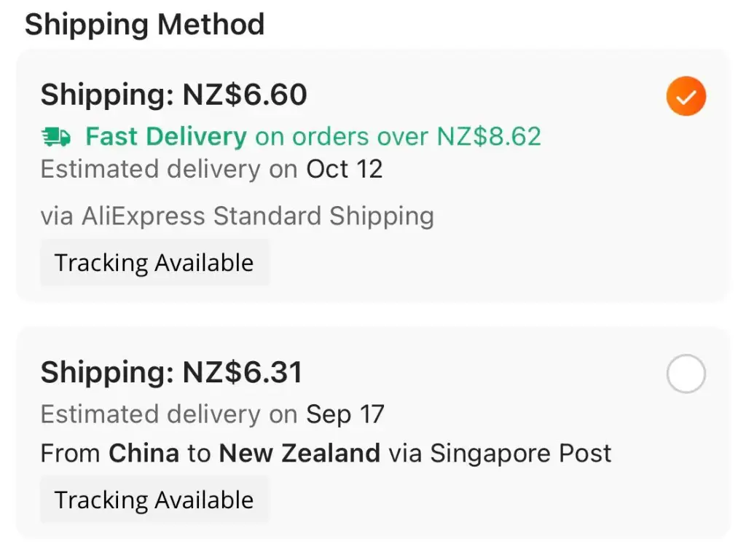Click the Tracking Available tag on the first option
This screenshot has width=746, height=560.
tap(154, 262)
